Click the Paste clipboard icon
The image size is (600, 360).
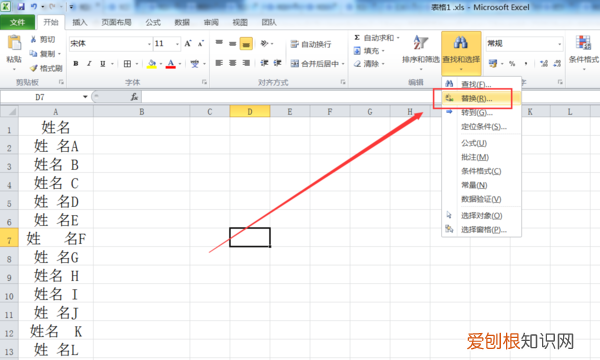pyautogui.click(x=14, y=43)
